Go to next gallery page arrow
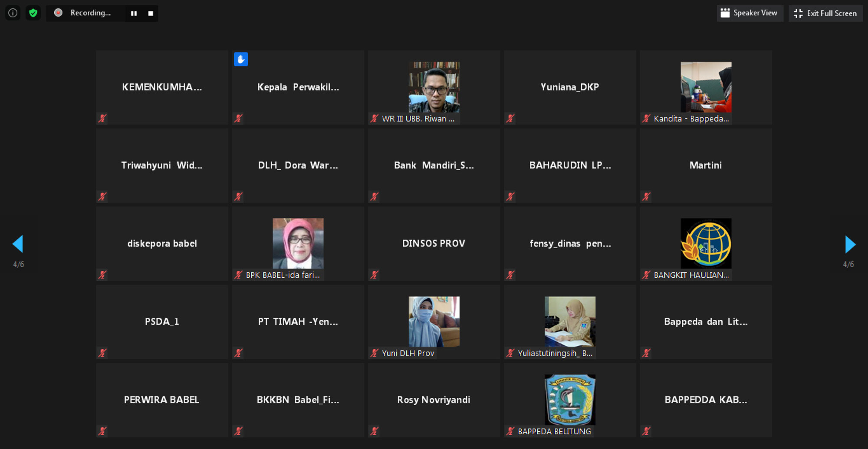Screen dimensions: 868x449 click(850, 244)
